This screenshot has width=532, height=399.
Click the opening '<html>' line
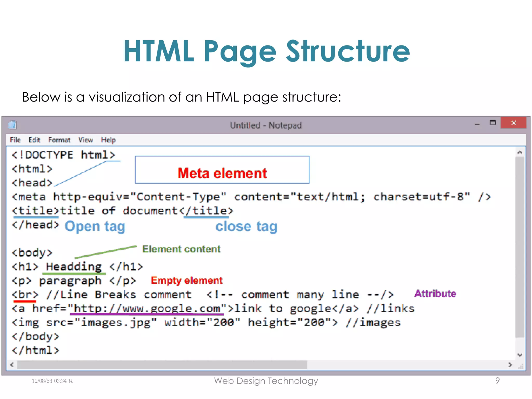(32, 169)
